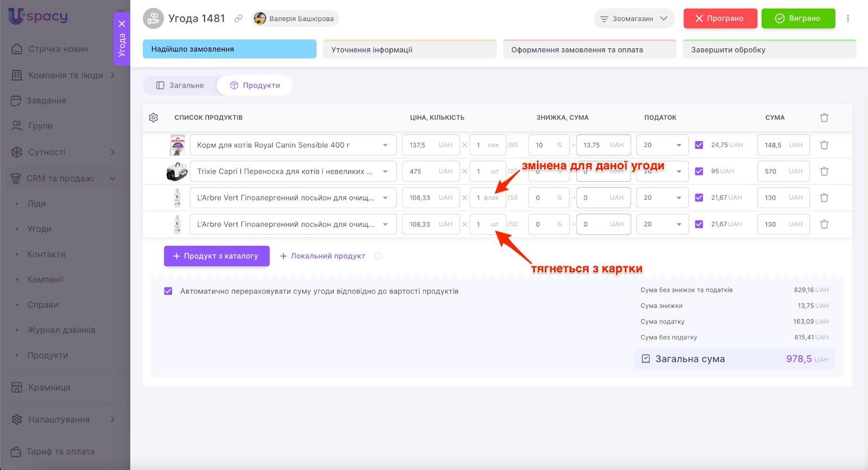Click the total amount 978,5 UAH
The image size is (868, 470).
[807, 359]
